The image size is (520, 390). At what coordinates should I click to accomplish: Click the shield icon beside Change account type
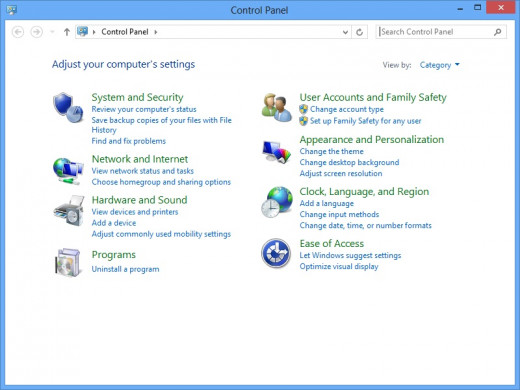click(x=303, y=109)
